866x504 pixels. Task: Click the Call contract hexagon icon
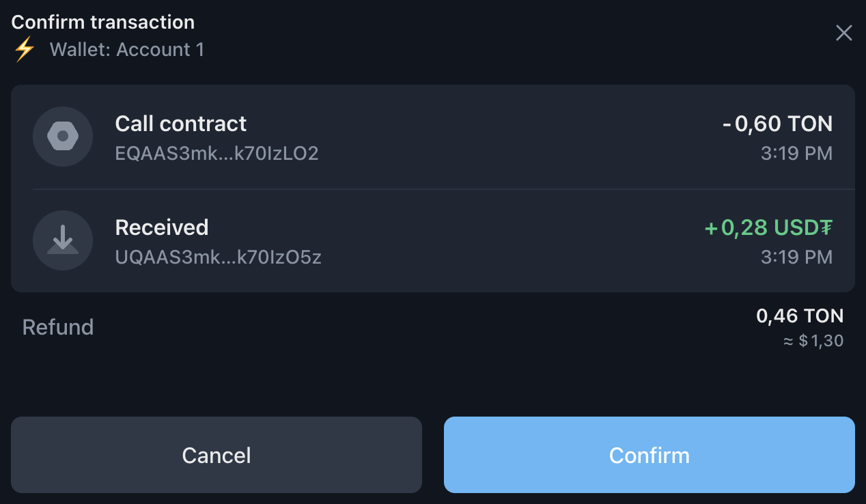point(63,137)
